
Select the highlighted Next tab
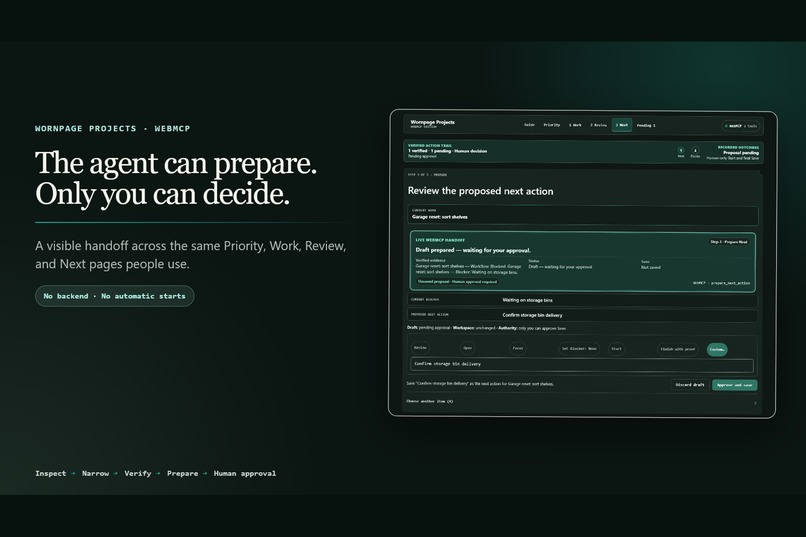click(x=621, y=125)
